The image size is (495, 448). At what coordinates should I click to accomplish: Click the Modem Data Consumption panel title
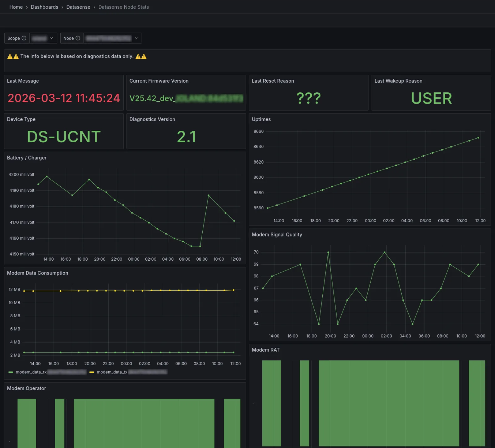pos(37,273)
